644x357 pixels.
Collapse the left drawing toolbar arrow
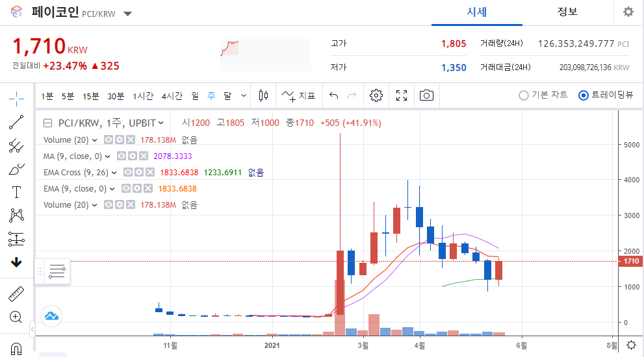(x=32, y=329)
